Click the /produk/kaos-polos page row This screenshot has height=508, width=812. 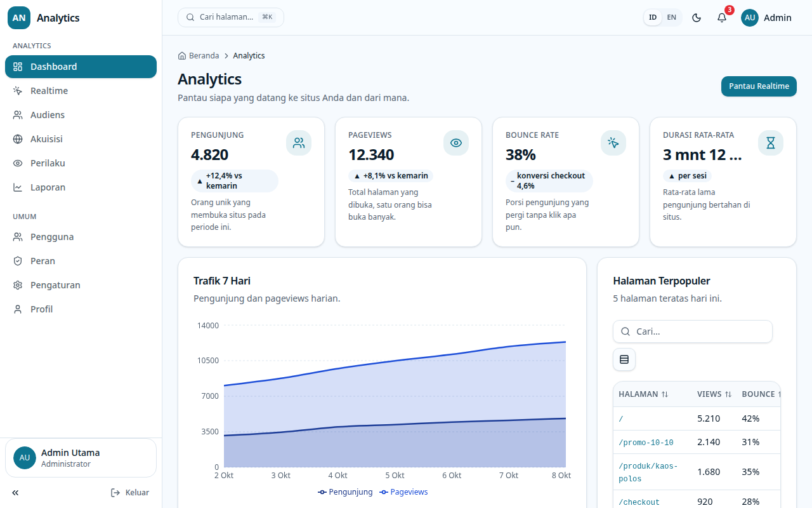coord(697,472)
